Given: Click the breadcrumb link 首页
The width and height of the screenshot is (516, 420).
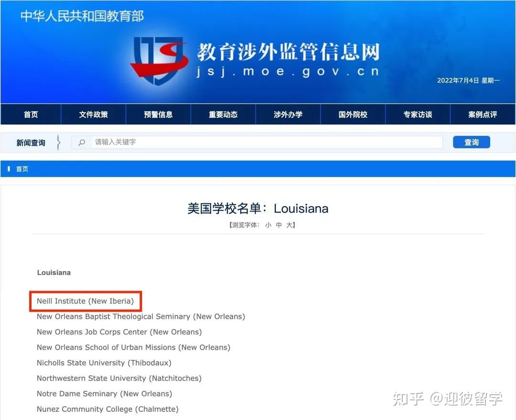Looking at the screenshot, I should pos(22,168).
